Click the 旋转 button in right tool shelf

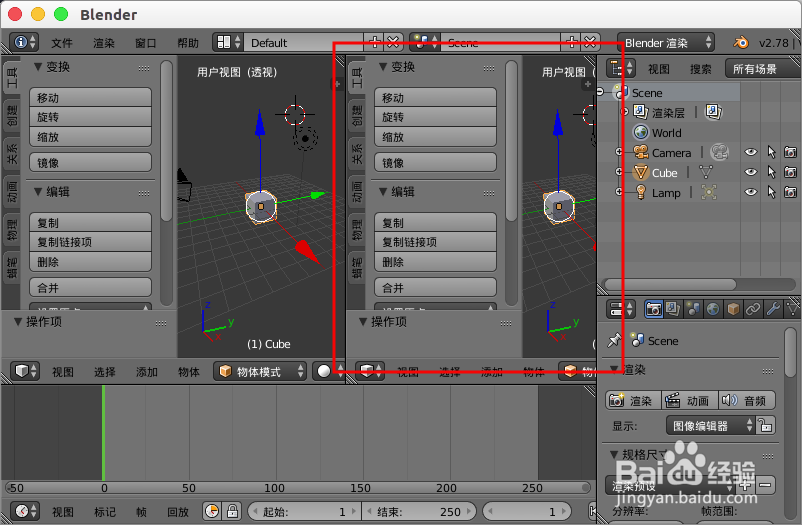tap(435, 117)
